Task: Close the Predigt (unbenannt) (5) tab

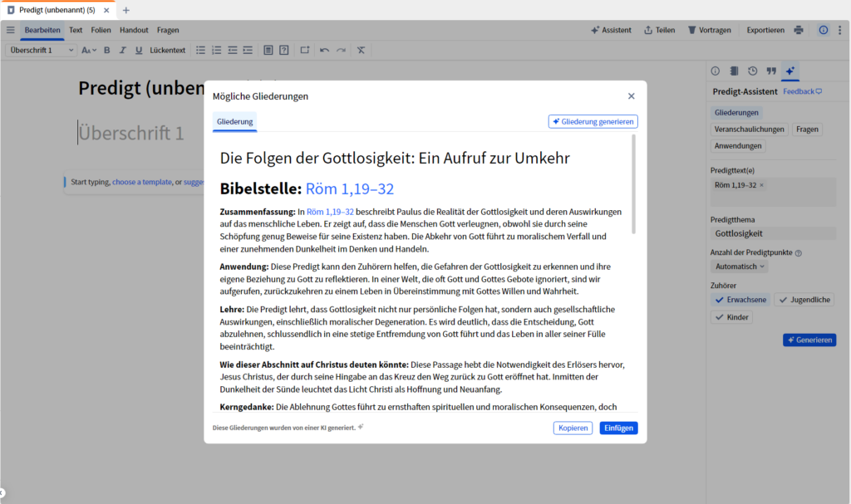Action: 106,10
